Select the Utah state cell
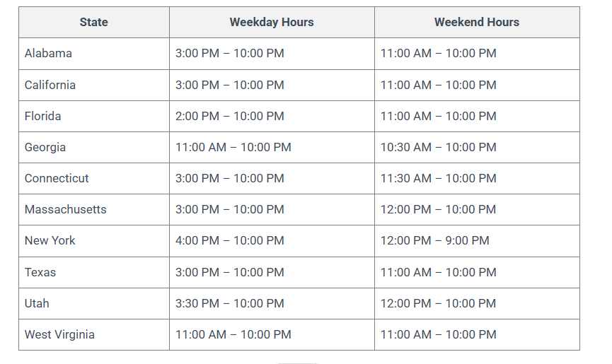Image resolution: width=612 pixels, height=364 pixels. 37,303
